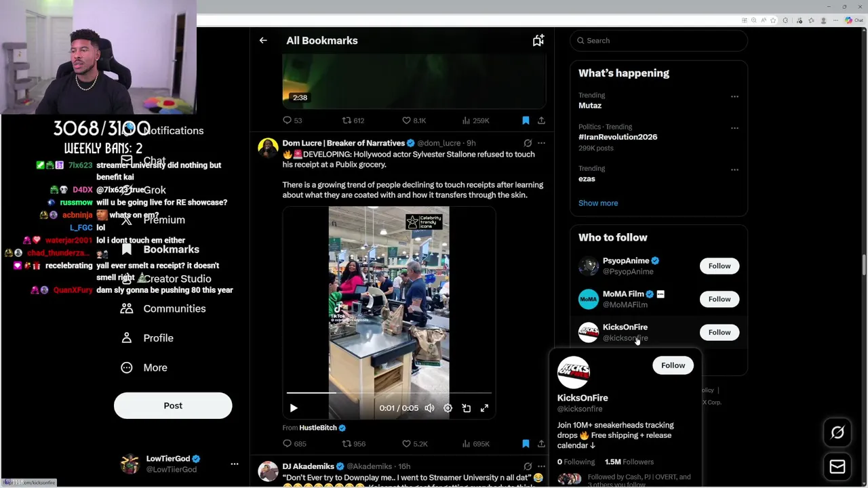Like Dom Lucre post with 5.2K likes
Screen dimensions: 868x488
tap(414, 444)
